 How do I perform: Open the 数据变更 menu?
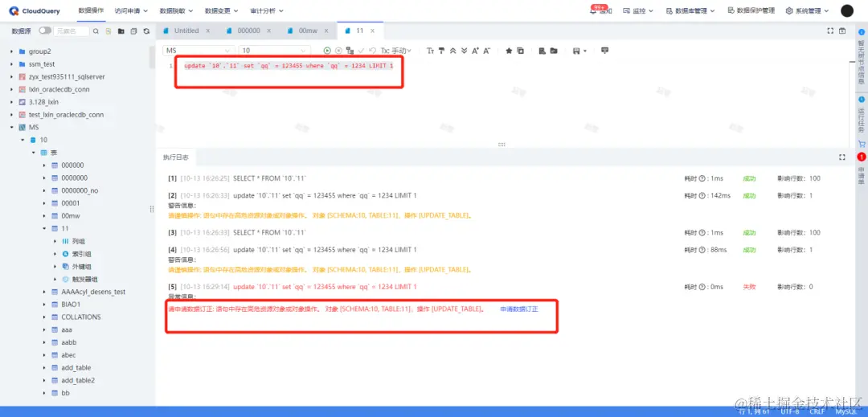[x=222, y=10]
